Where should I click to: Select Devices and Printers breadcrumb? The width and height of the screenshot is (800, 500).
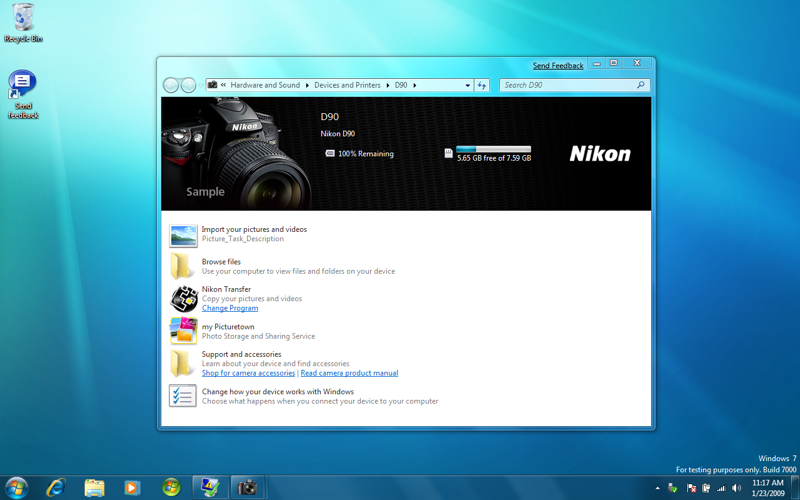347,85
